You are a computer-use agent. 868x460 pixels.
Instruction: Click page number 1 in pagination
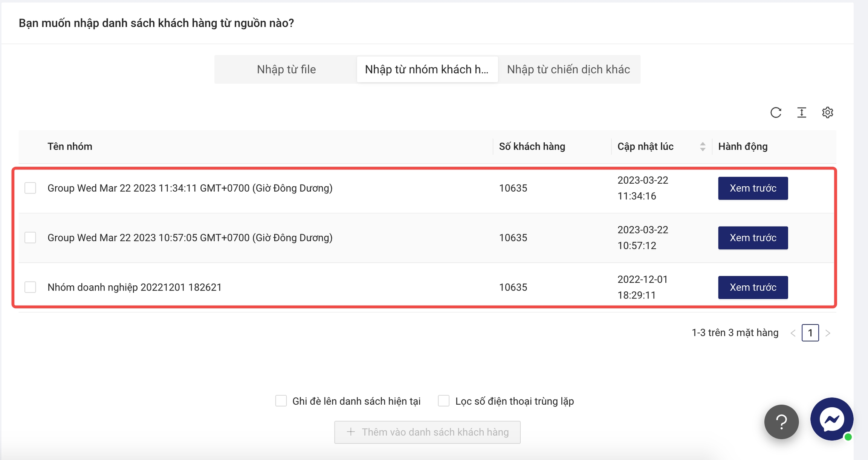810,333
